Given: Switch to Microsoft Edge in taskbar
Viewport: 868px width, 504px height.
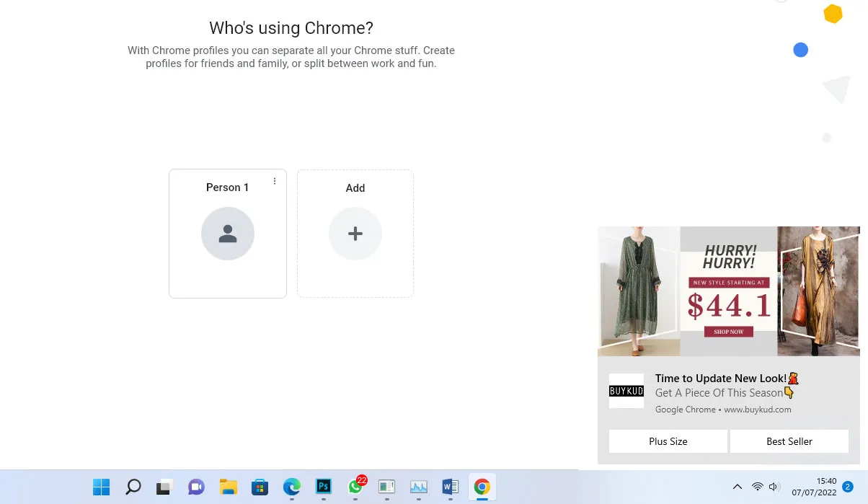Looking at the screenshot, I should pyautogui.click(x=291, y=487).
